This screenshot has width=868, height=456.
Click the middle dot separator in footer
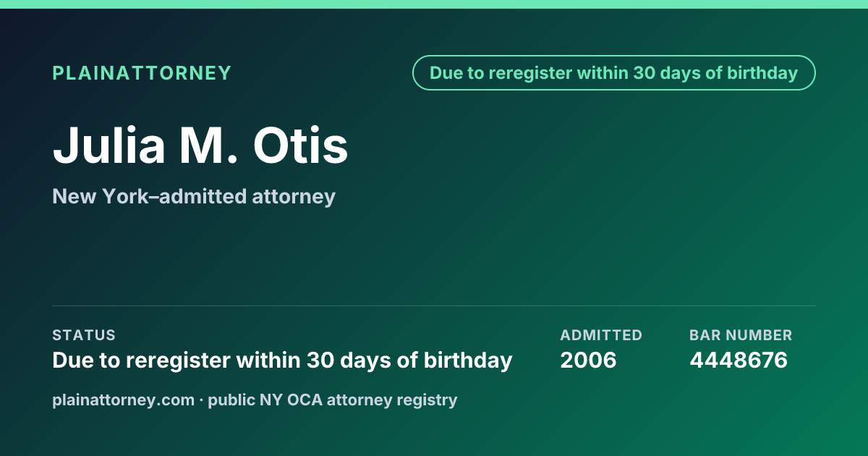[201, 400]
